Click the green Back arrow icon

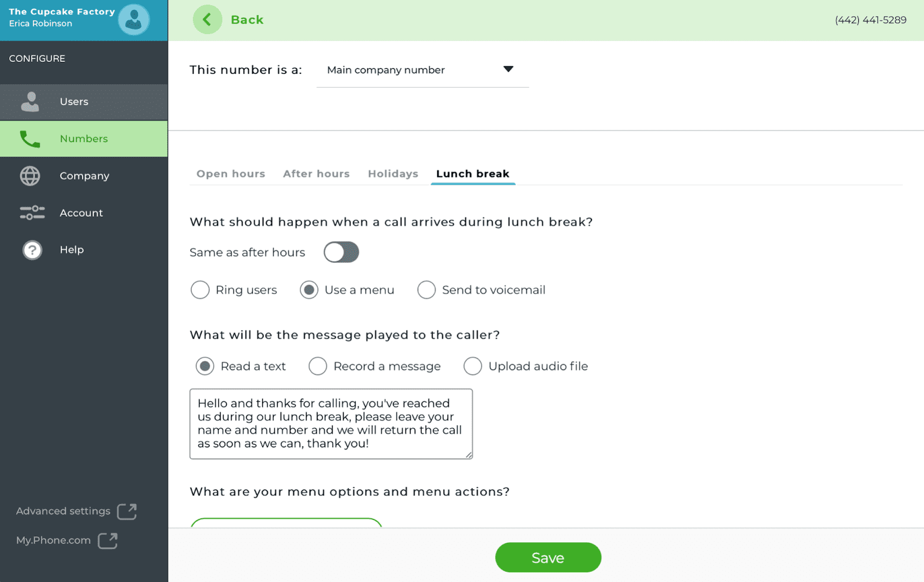tap(207, 20)
